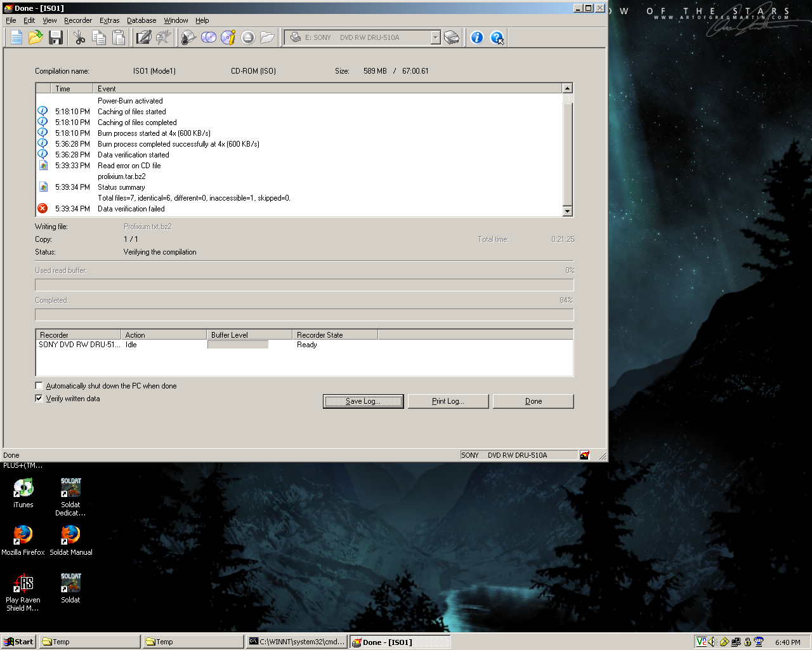This screenshot has width=812, height=650.
Task: Switch to cmd.exe taskbar button
Action: tap(297, 642)
